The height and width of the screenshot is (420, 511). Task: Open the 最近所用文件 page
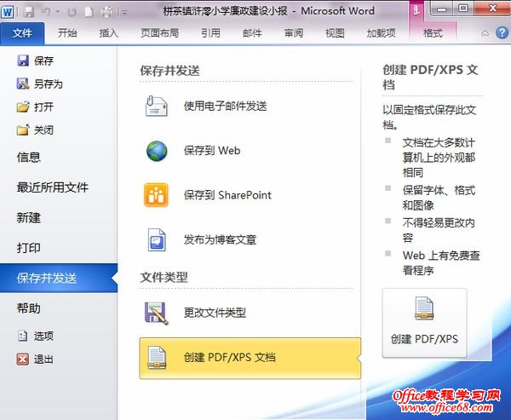click(x=53, y=187)
